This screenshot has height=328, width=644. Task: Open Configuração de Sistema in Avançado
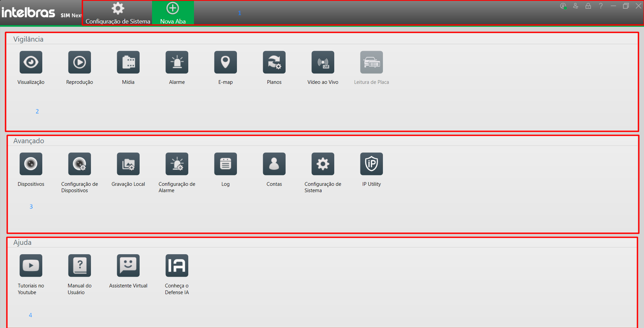(323, 164)
